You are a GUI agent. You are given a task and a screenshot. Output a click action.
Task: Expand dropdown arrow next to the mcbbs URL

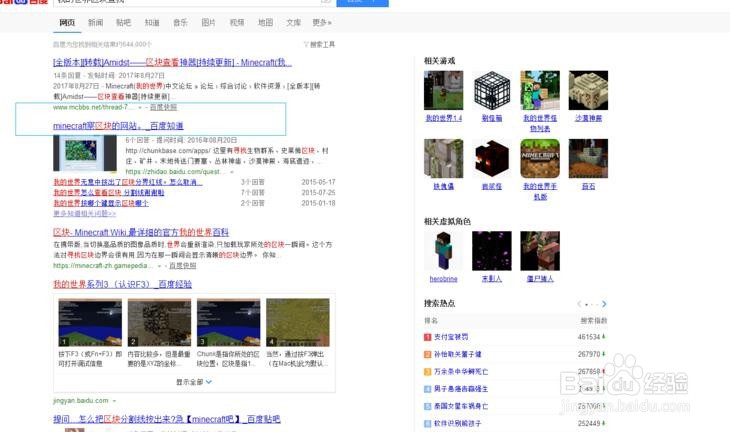pyautogui.click(x=140, y=108)
